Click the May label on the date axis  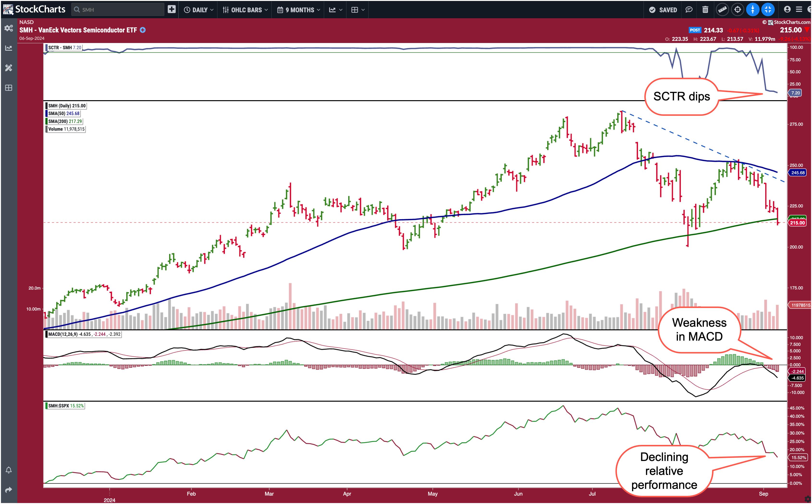pos(432,494)
